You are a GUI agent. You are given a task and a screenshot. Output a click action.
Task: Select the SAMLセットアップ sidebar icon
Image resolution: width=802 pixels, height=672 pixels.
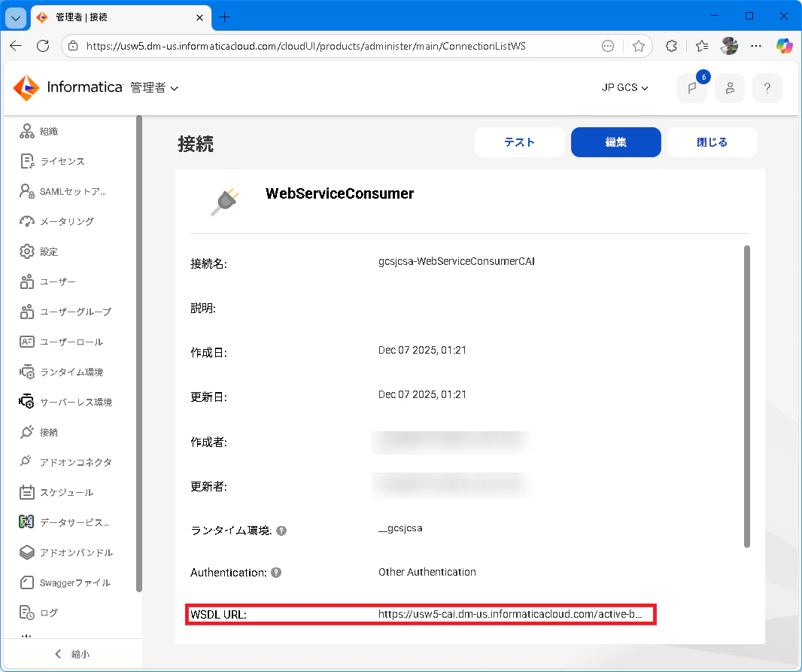26,191
